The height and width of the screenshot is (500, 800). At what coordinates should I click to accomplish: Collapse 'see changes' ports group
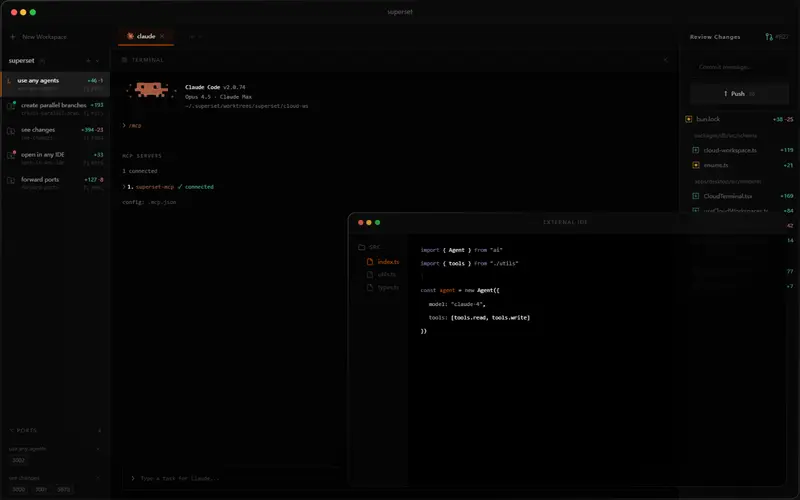pos(98,478)
